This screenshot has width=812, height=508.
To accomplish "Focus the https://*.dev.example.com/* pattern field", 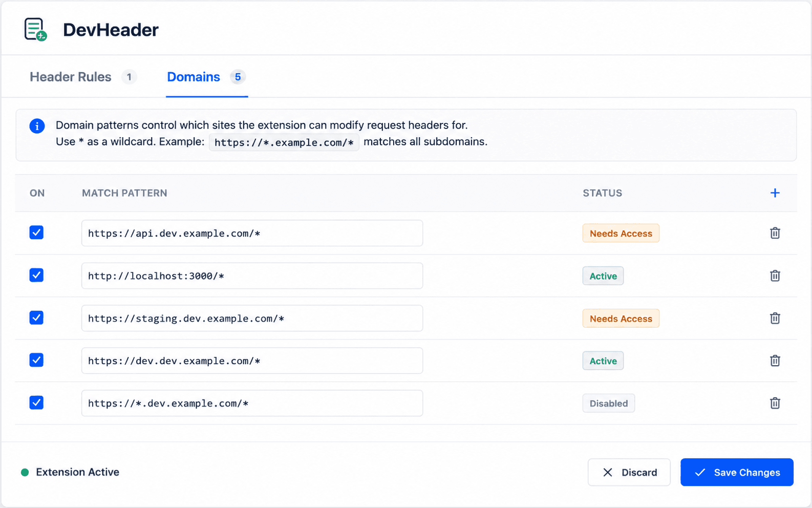I will click(252, 403).
